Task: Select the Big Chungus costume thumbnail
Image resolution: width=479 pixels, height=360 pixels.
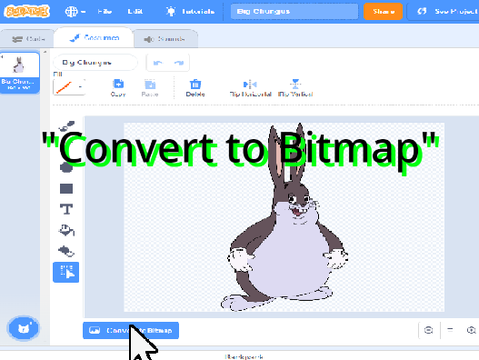Action: click(x=19, y=73)
